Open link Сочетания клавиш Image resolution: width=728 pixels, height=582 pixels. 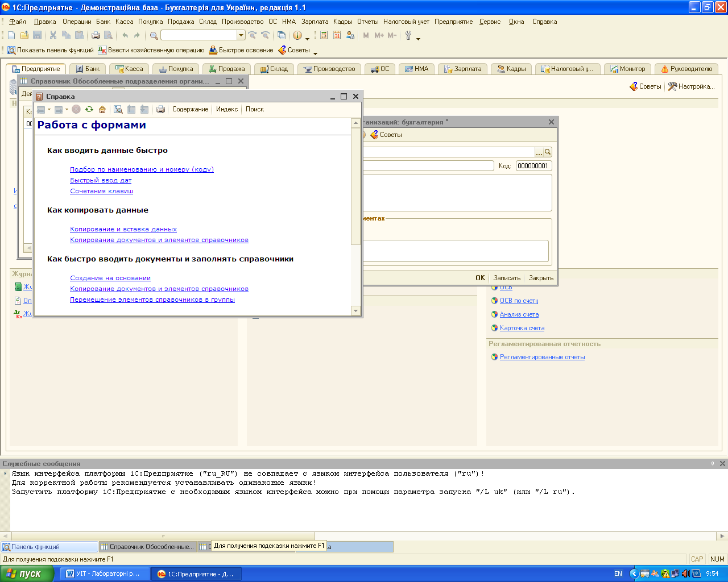click(101, 191)
